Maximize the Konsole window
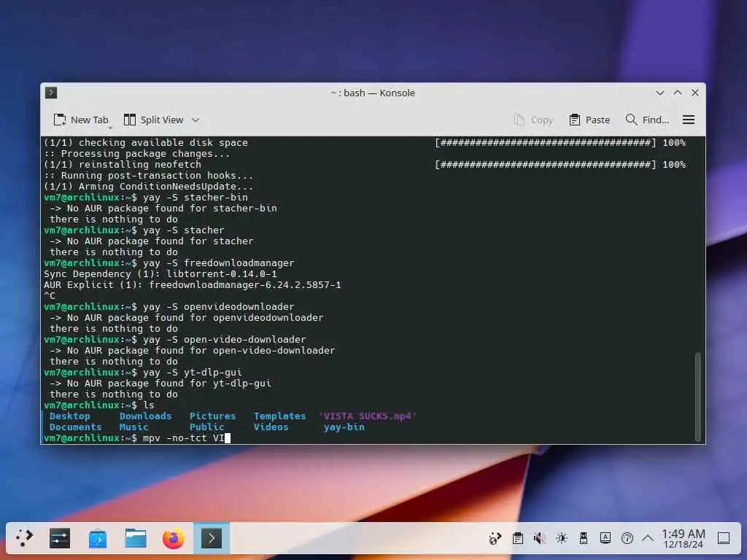The height and width of the screenshot is (560, 747). click(678, 93)
